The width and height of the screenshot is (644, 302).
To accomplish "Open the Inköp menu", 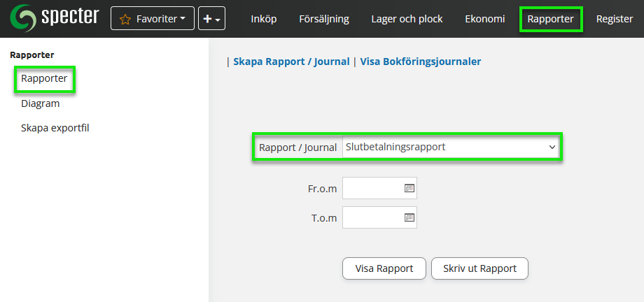I will pyautogui.click(x=264, y=19).
